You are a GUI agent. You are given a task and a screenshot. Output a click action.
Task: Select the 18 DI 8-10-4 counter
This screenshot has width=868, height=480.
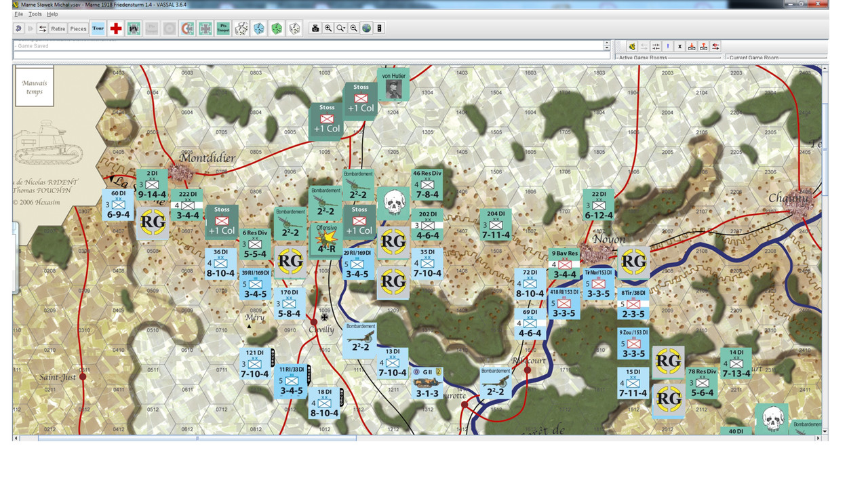click(x=324, y=403)
